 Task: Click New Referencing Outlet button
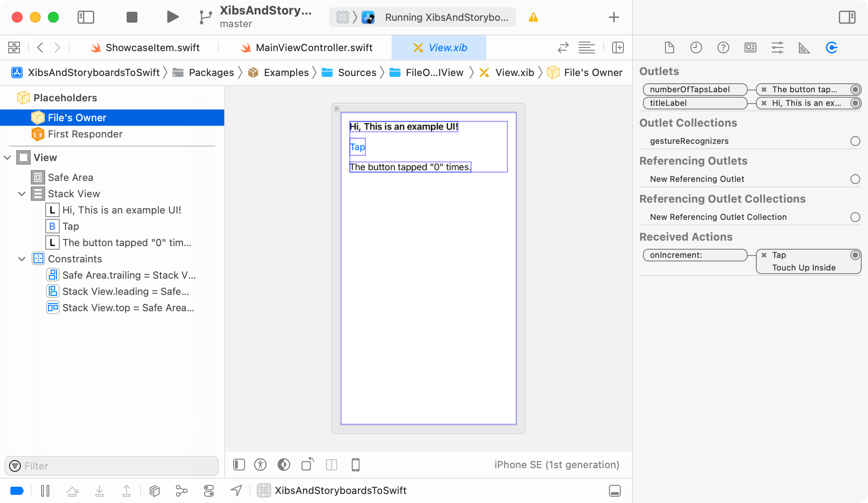coord(855,178)
